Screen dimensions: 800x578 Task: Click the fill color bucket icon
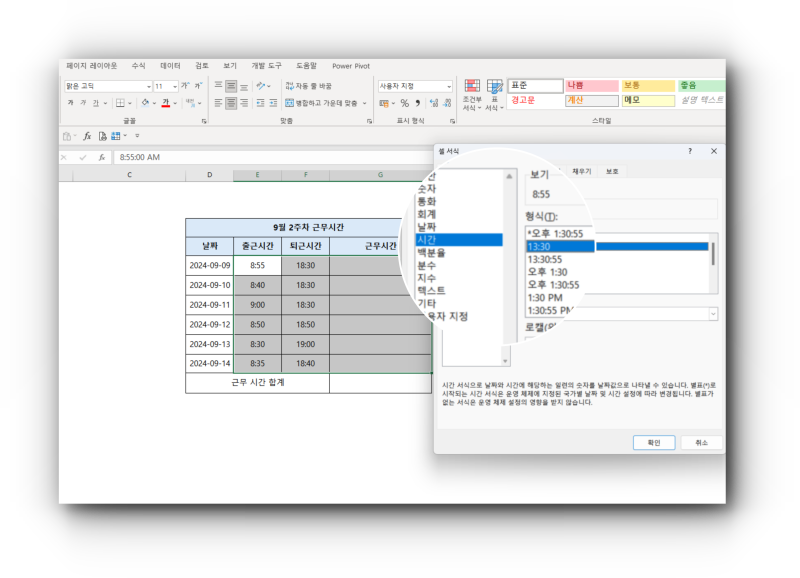[145, 103]
